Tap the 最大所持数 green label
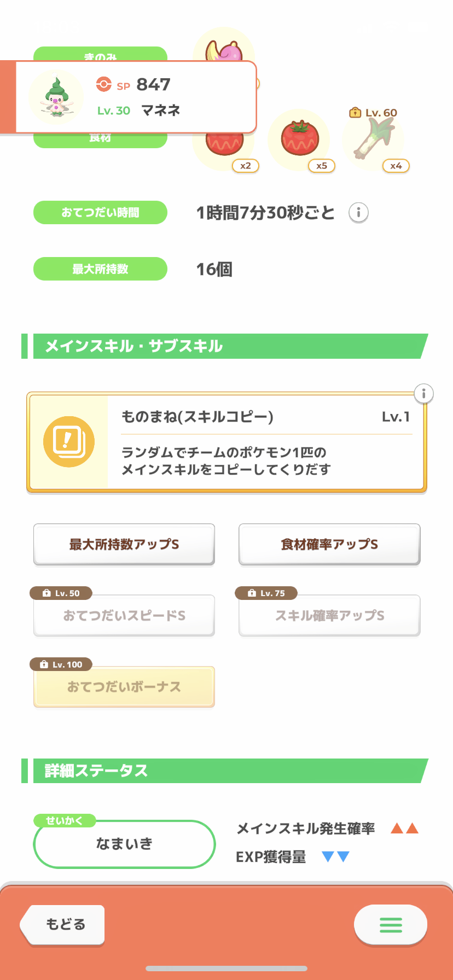This screenshot has height=980, width=453. (x=100, y=269)
